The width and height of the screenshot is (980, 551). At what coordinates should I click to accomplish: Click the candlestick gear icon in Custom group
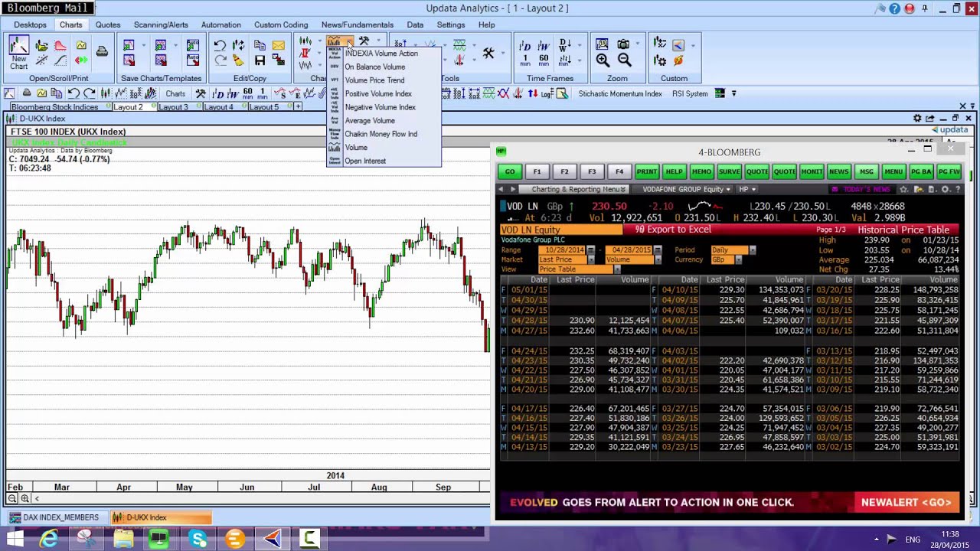[x=660, y=60]
